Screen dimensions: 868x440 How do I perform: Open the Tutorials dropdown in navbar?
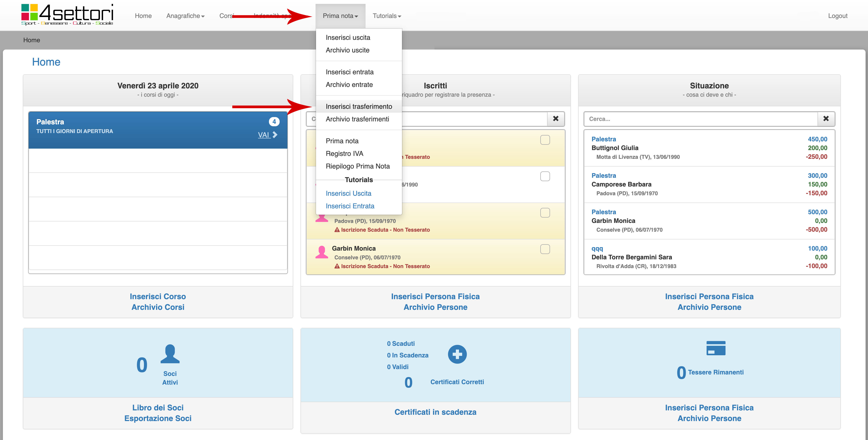[386, 16]
